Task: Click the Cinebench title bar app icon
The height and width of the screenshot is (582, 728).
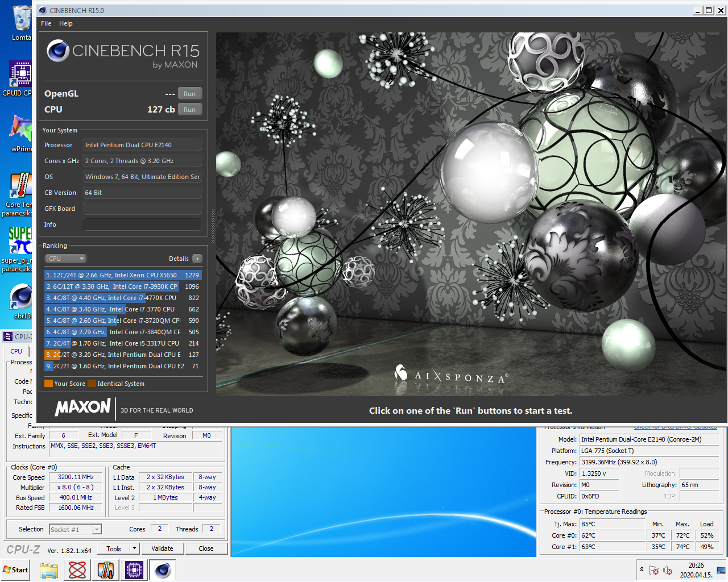Action: [x=43, y=10]
